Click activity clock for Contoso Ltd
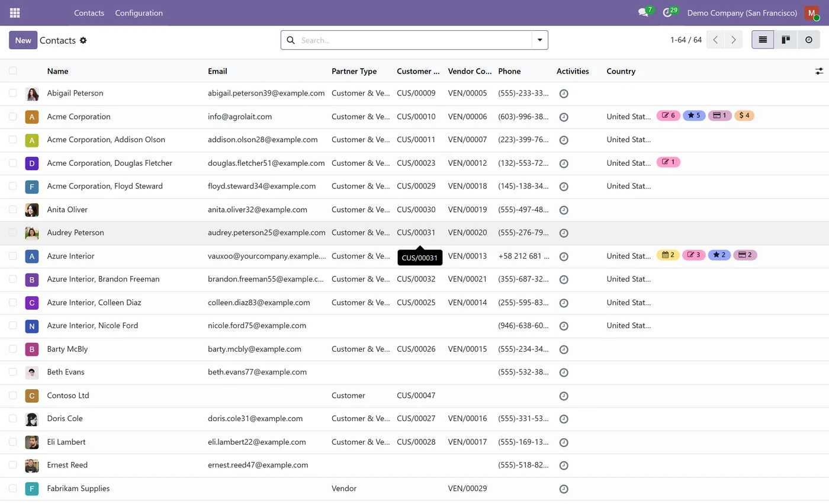This screenshot has width=829, height=504. point(564,396)
